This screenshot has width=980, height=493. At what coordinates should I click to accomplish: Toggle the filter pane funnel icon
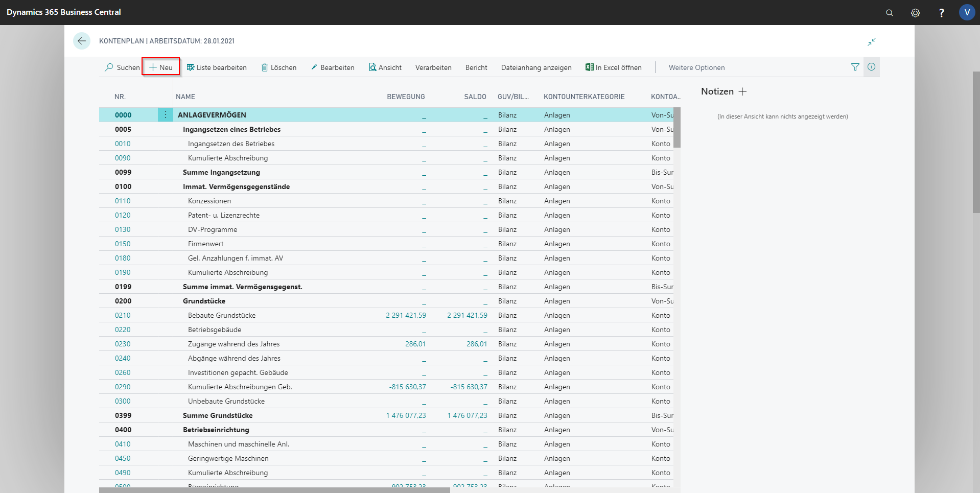click(x=855, y=67)
